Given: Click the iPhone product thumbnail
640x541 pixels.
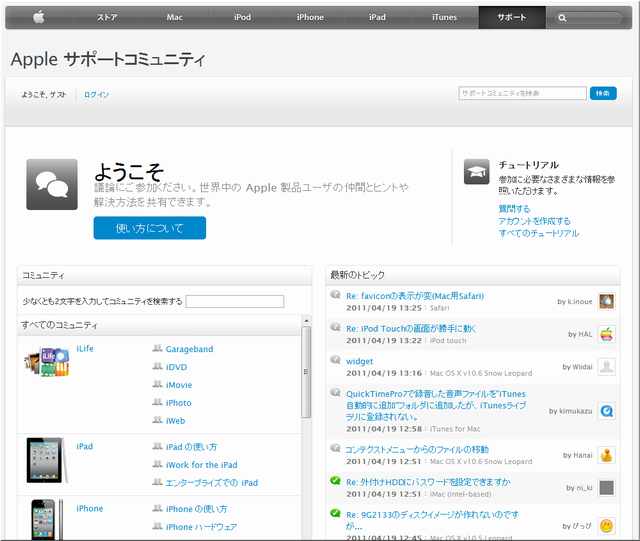Looking at the screenshot, I should pos(46,519).
